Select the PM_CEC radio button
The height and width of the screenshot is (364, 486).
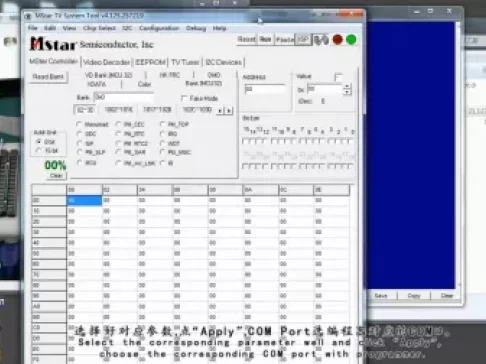pyautogui.click(x=118, y=124)
